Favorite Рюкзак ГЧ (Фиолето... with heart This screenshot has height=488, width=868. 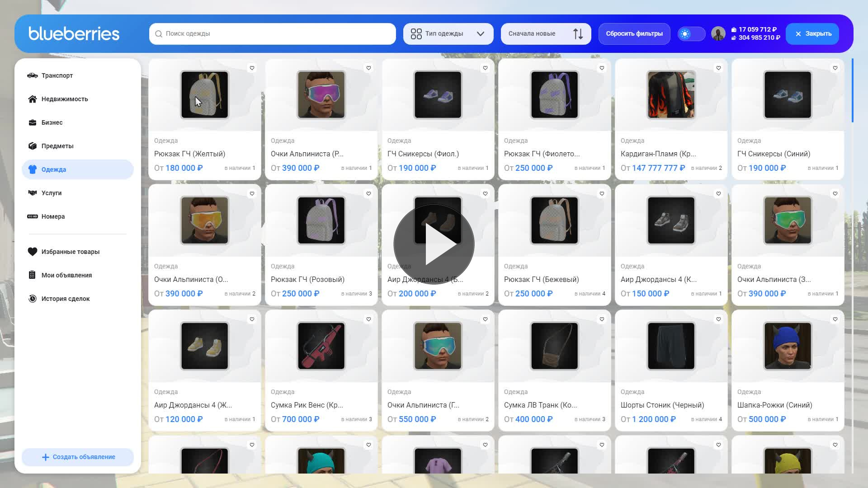(602, 68)
